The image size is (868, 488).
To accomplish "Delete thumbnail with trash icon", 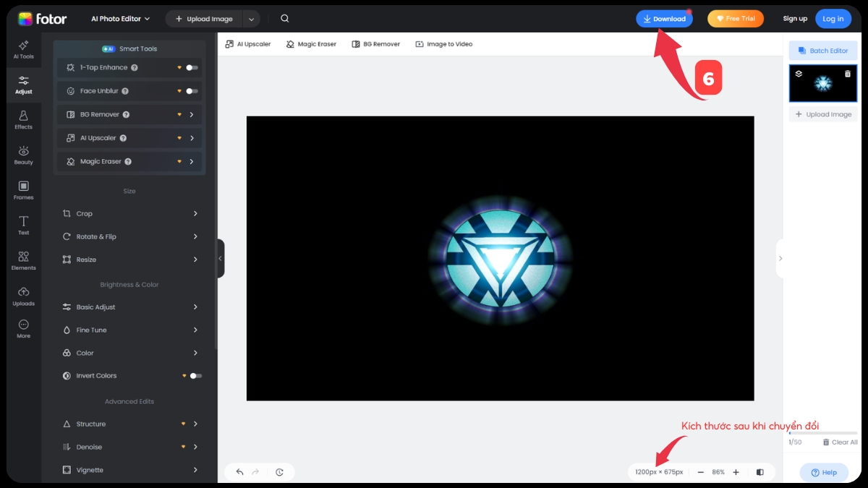I will (848, 74).
